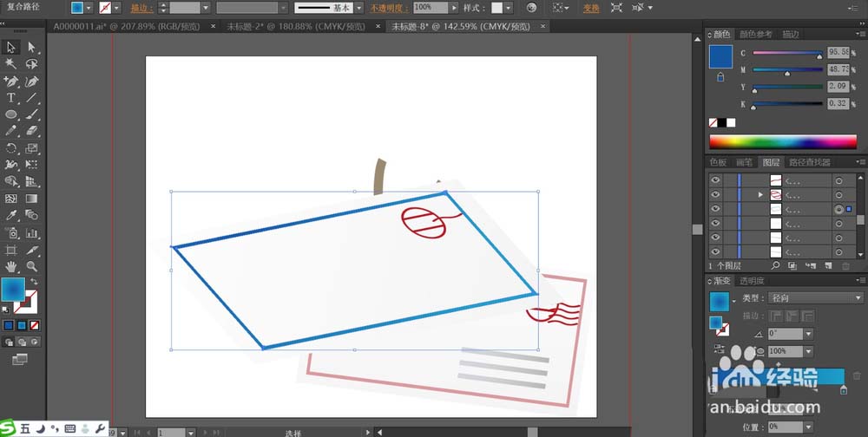Viewport: 868px width, 437px height.
Task: Select the Free Transform tool
Action: (31, 165)
